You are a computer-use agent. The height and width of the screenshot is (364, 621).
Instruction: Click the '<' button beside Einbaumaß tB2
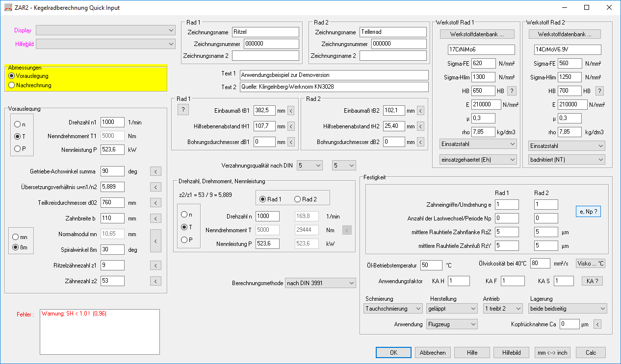coord(420,110)
